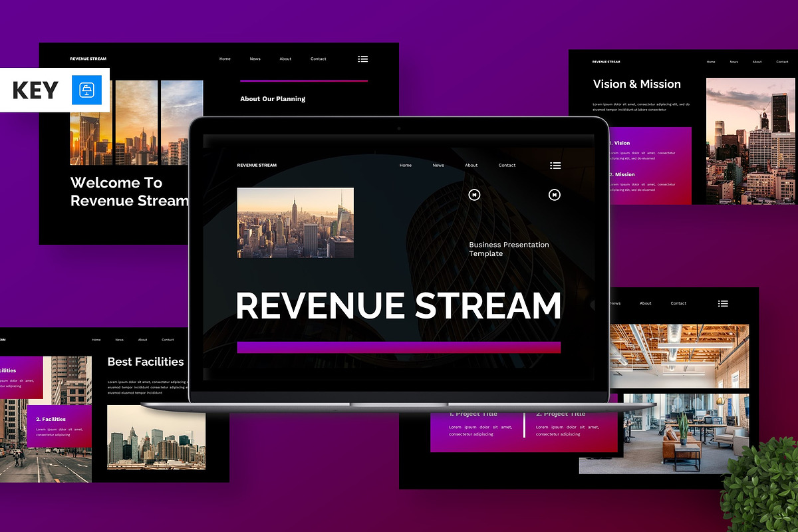This screenshot has height=532, width=798.
Task: Click REVENUE STREAM logo on Vision & Mission slide
Action: point(606,62)
